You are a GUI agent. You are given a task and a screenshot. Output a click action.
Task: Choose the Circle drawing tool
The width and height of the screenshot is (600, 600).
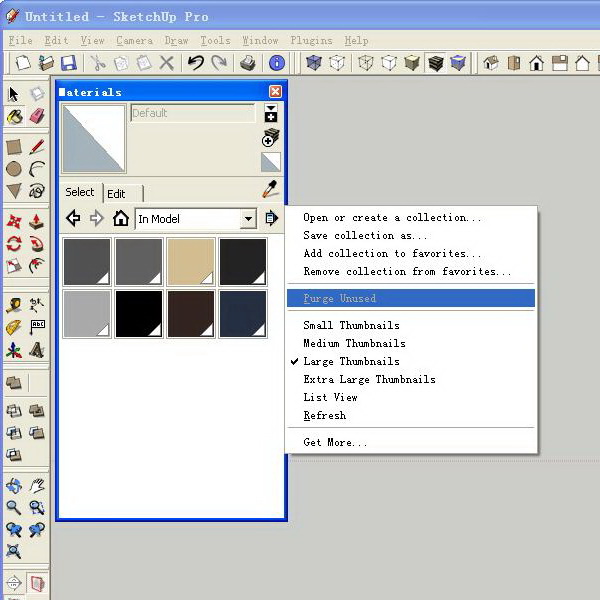pyautogui.click(x=14, y=169)
